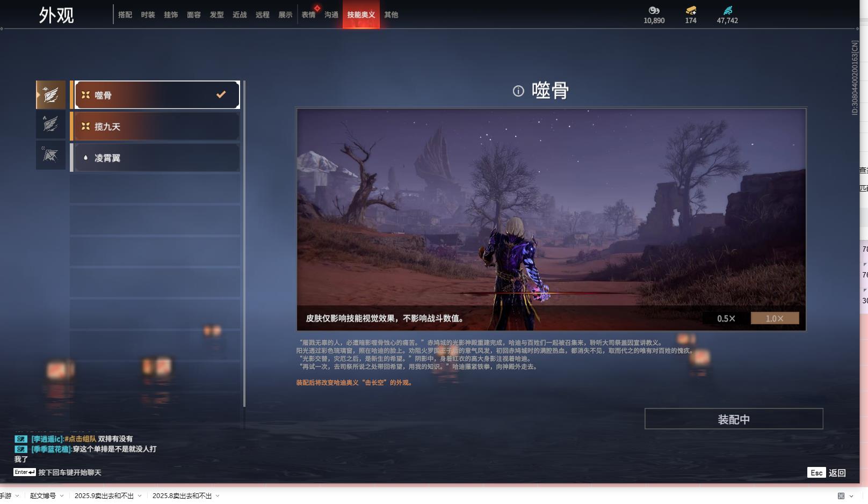Open the 远程 tab

coord(263,15)
